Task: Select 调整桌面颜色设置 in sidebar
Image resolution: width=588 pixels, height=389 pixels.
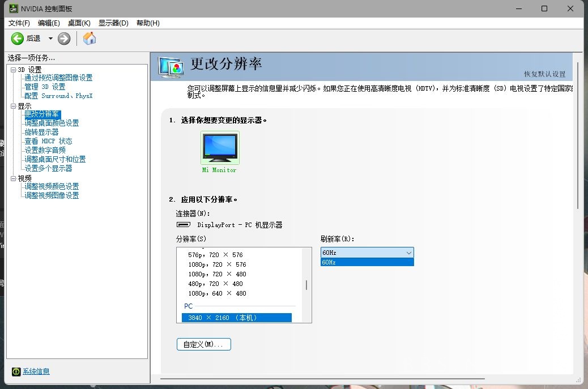Action: point(52,122)
